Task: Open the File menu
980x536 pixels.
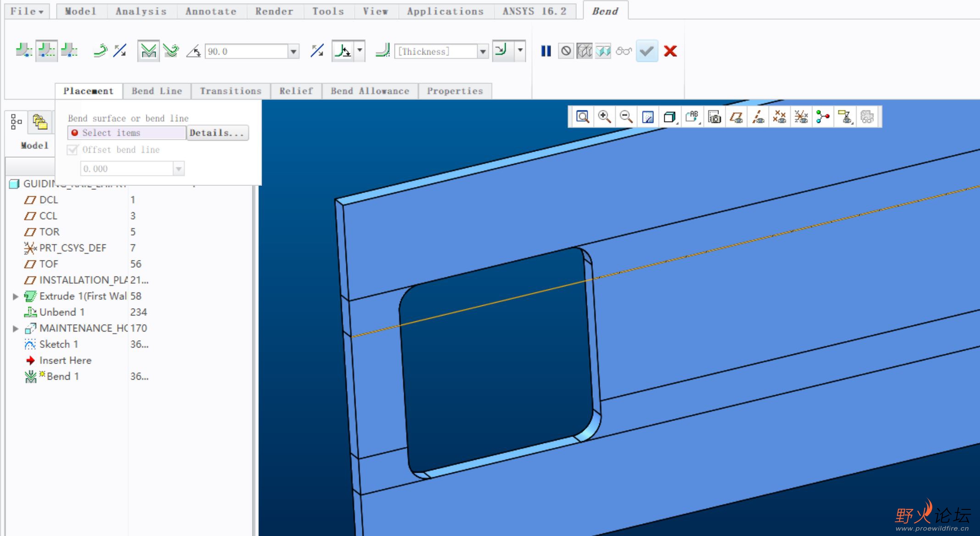Action: tap(27, 11)
